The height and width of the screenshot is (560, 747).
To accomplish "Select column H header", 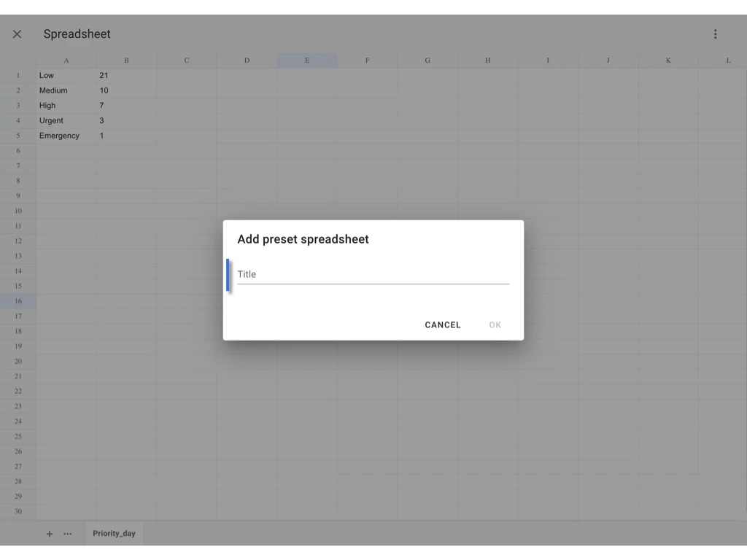I will pyautogui.click(x=487, y=60).
